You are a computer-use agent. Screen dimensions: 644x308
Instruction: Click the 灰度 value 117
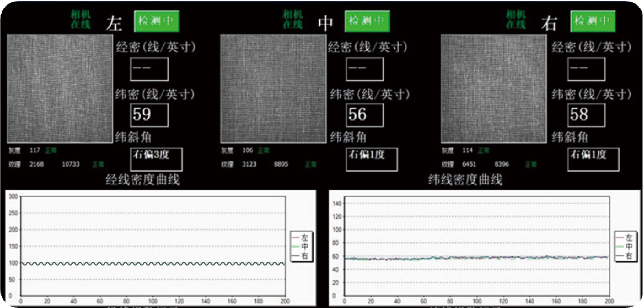point(35,150)
